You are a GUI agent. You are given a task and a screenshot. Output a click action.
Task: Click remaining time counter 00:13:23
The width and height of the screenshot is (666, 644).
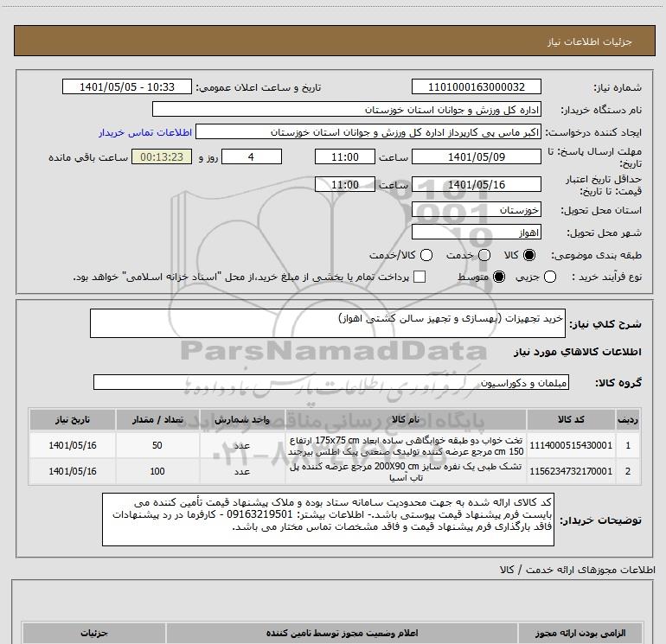tap(162, 156)
